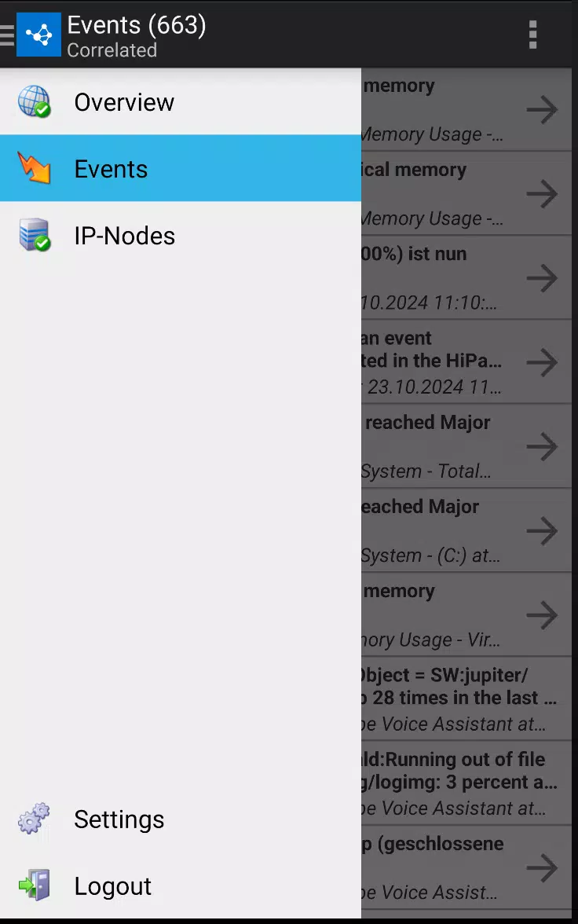Screen dimensions: 578x924
Task: Click the Overview globe icon
Action: pos(35,101)
